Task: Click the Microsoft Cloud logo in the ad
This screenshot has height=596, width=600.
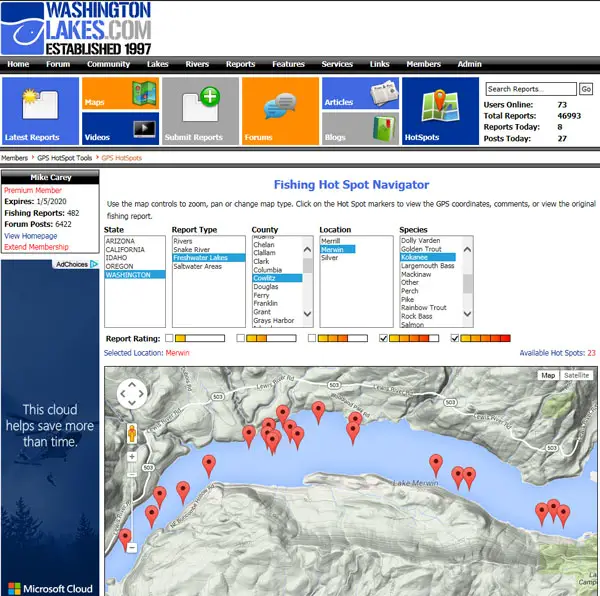Action: pos(50,589)
